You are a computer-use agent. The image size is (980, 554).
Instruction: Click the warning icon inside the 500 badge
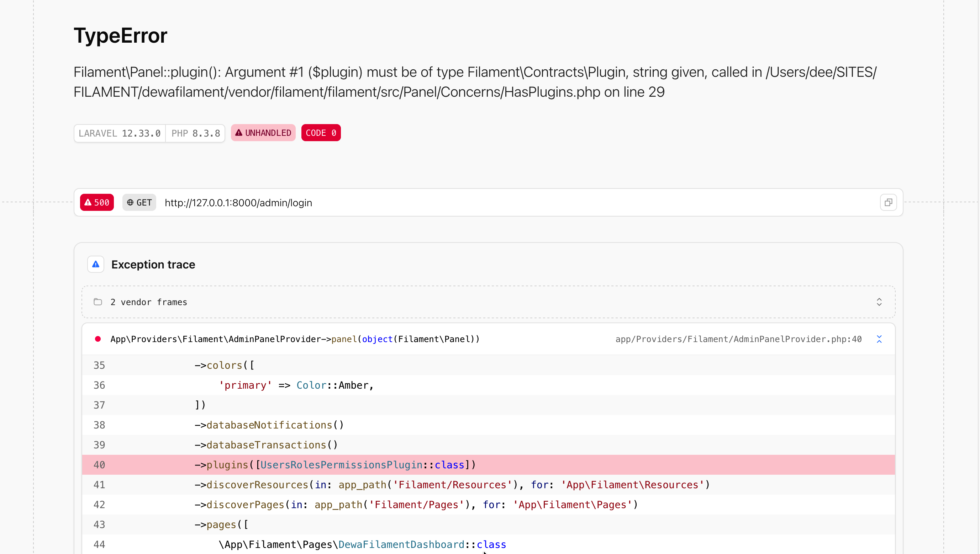click(x=88, y=202)
